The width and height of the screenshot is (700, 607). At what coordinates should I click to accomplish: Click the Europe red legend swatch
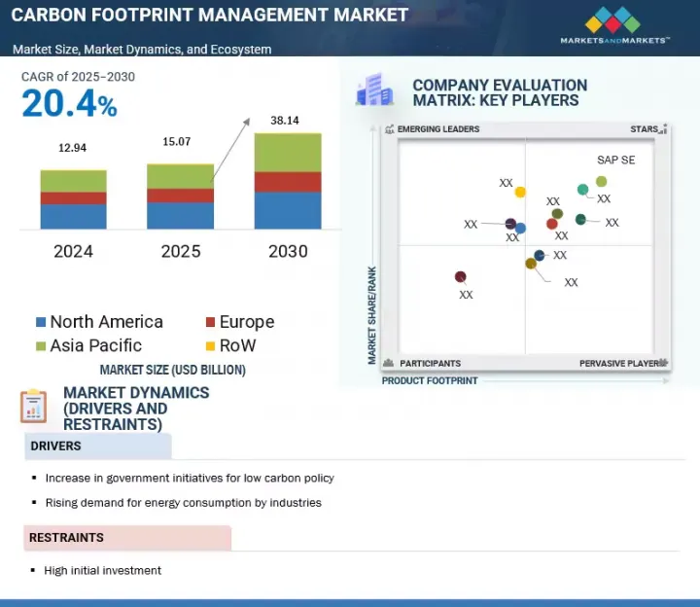click(210, 322)
